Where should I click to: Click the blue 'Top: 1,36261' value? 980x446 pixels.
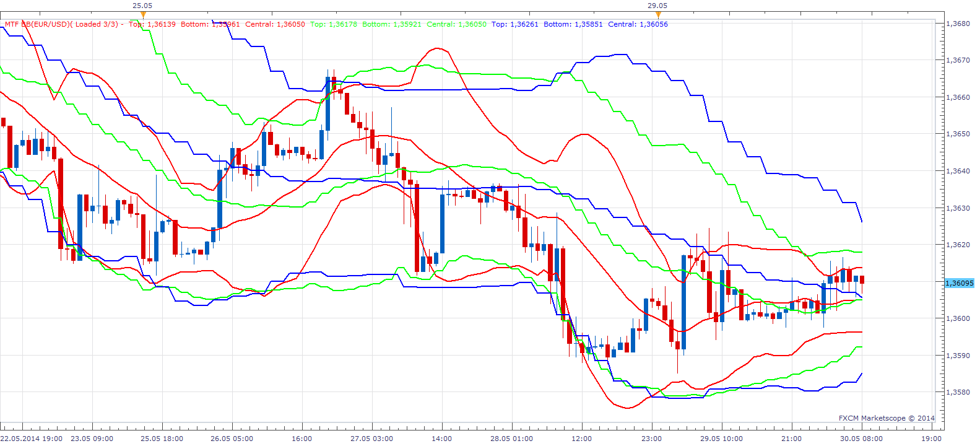[515, 24]
